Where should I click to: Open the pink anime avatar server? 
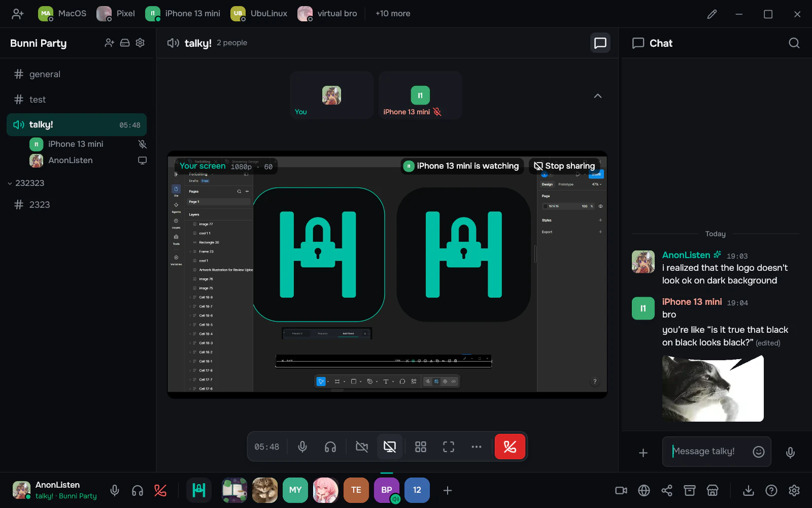(x=326, y=490)
